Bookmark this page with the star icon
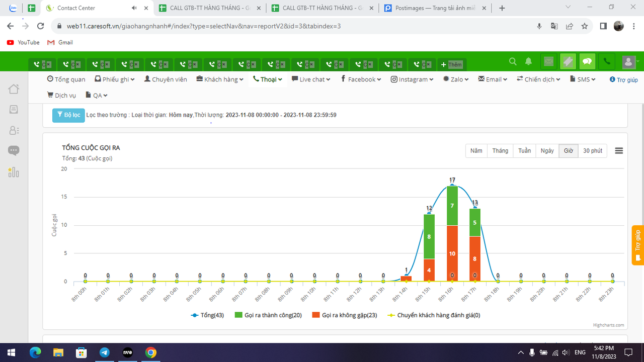The width and height of the screenshot is (644, 362). [584, 26]
